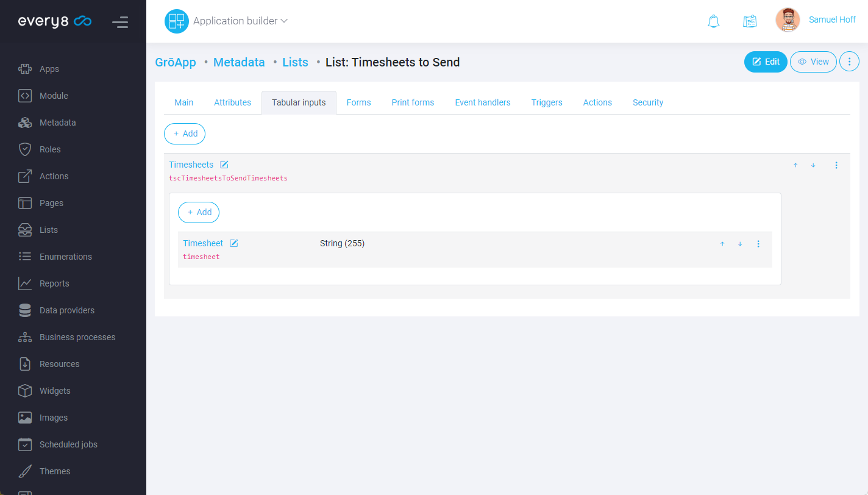Click the View button with eye icon

point(813,62)
